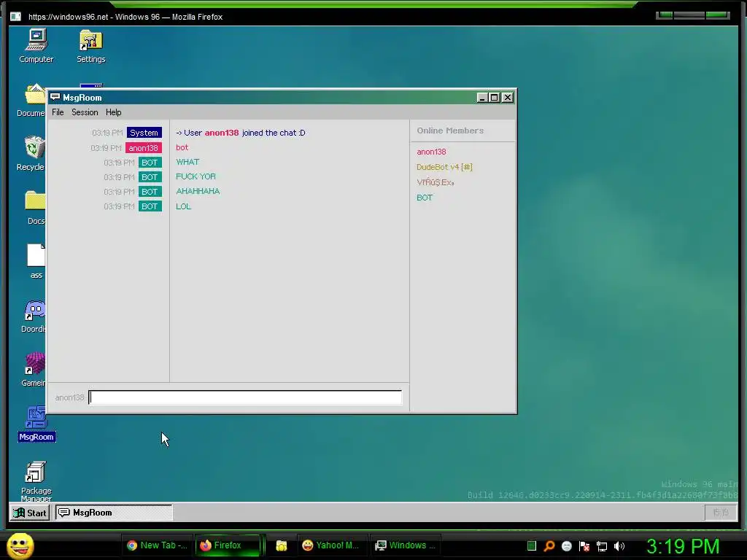Open the Recycle bin icon
747x560 pixels.
(32, 153)
